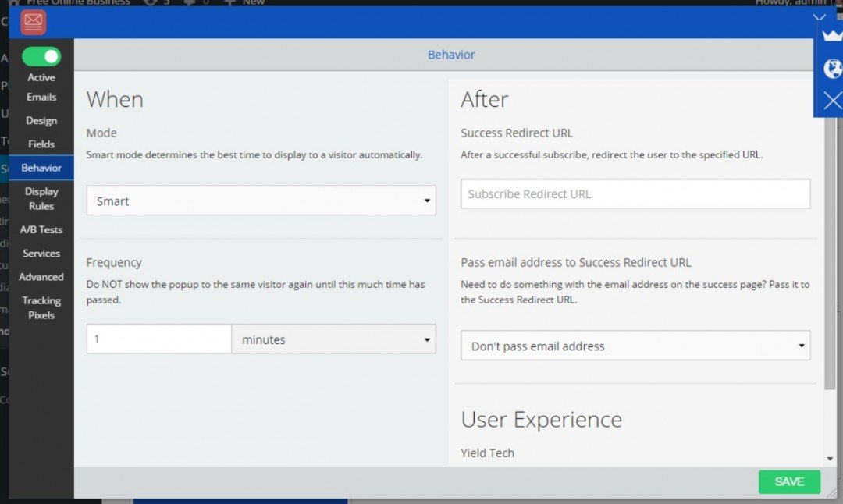The image size is (843, 504).
Task: Click the globe icon in right panel
Action: 833,69
